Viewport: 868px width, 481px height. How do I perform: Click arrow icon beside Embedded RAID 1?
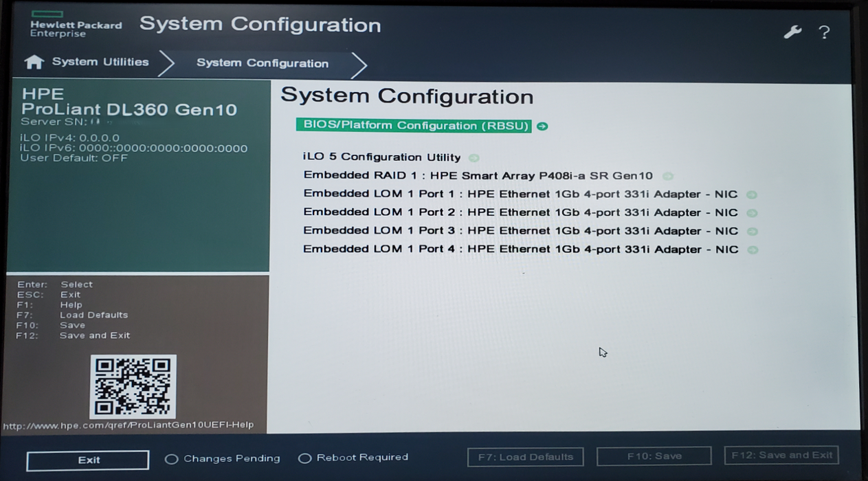[667, 176]
